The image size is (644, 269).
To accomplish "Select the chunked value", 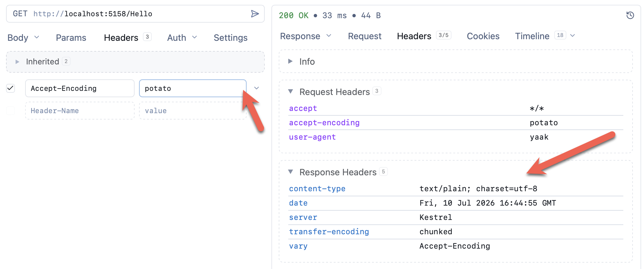I will point(436,232).
